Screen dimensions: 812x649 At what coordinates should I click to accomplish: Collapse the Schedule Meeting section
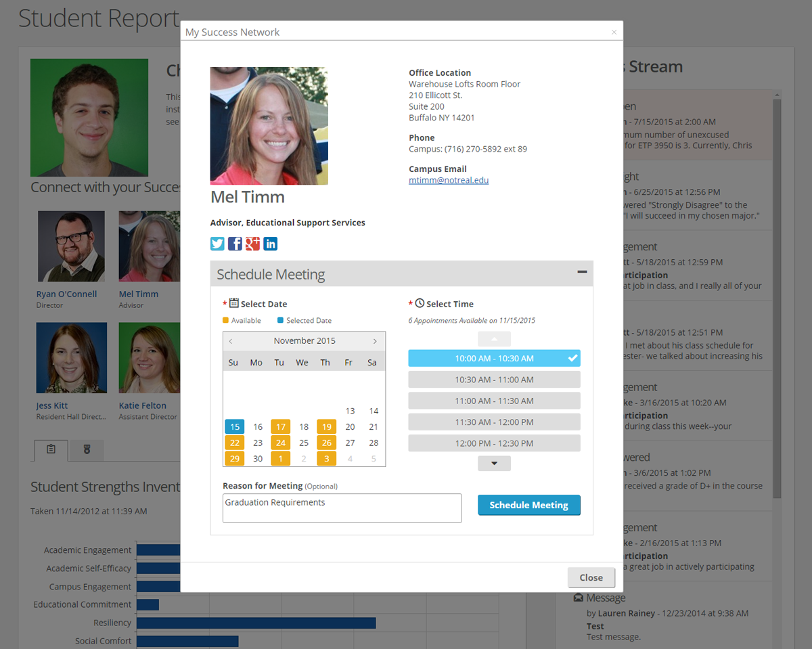tap(582, 271)
